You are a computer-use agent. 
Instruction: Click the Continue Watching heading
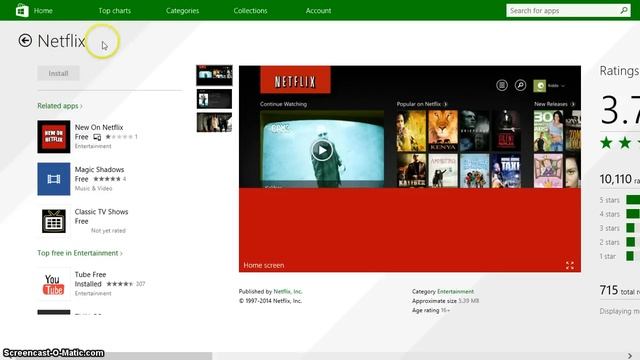pos(283,104)
